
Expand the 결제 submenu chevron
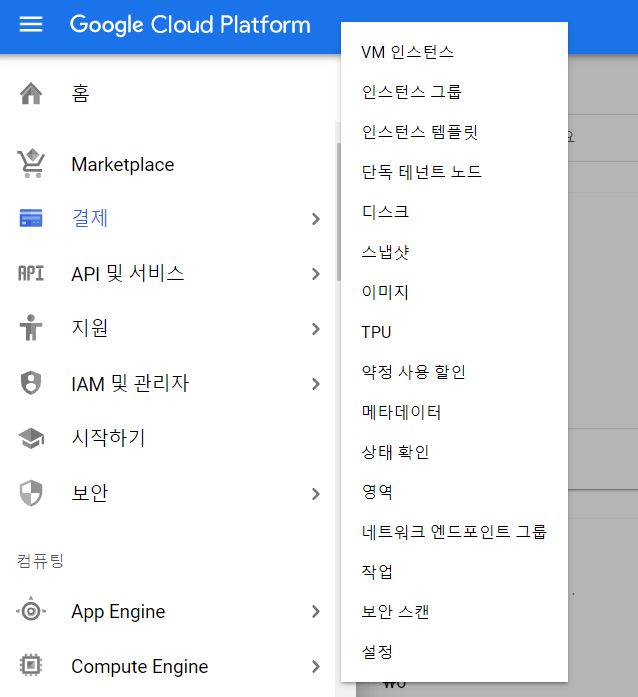point(316,219)
